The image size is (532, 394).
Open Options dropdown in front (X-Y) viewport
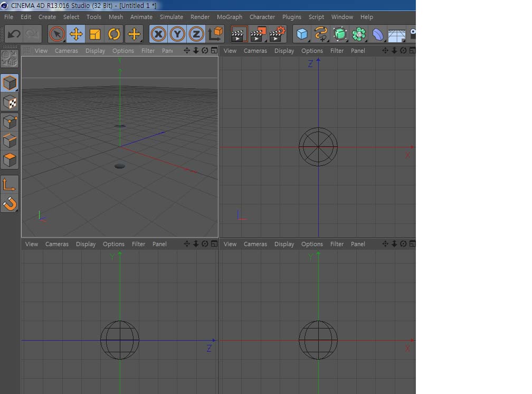pos(312,244)
